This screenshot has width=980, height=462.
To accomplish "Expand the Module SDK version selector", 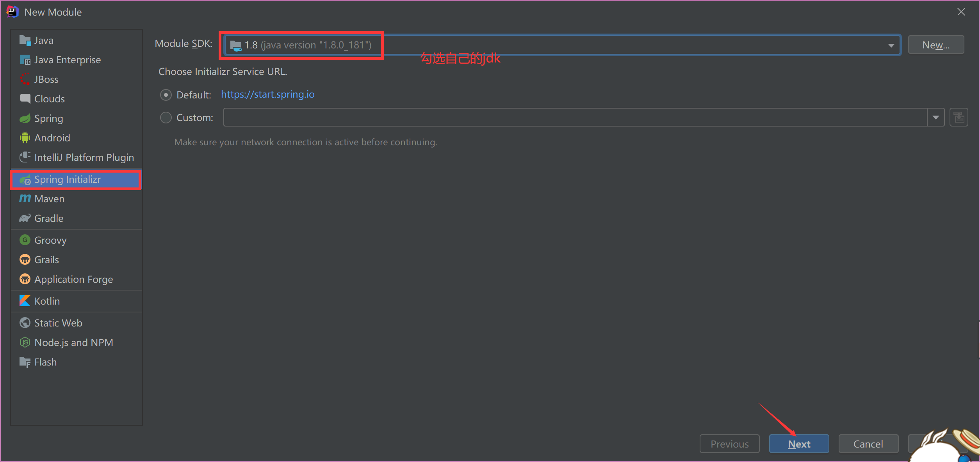I will [x=891, y=45].
